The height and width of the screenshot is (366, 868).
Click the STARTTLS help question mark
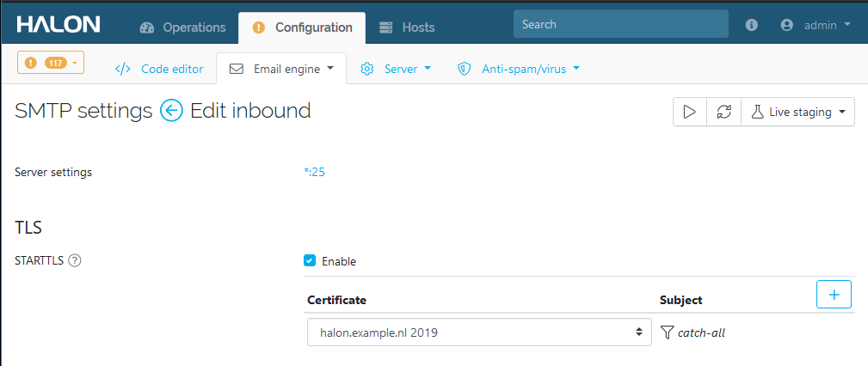75,261
